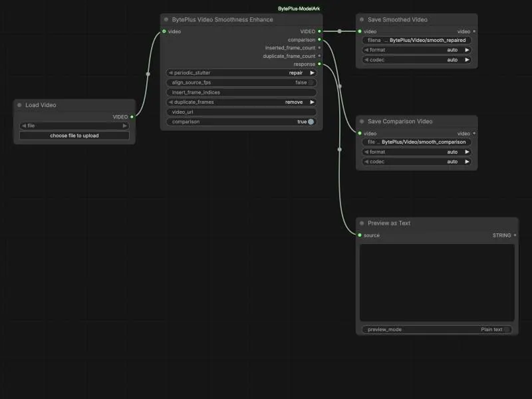Open Save Smoothed Video format dropdown

click(x=417, y=50)
